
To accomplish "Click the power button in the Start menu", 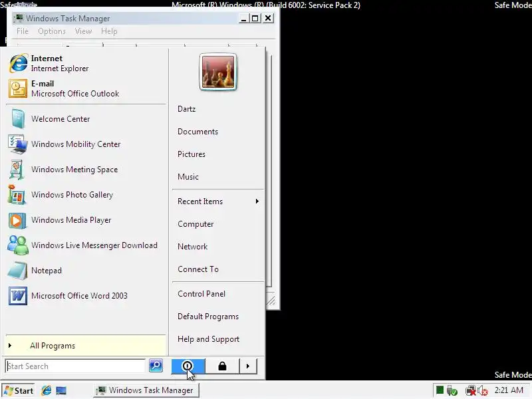I will click(188, 366).
